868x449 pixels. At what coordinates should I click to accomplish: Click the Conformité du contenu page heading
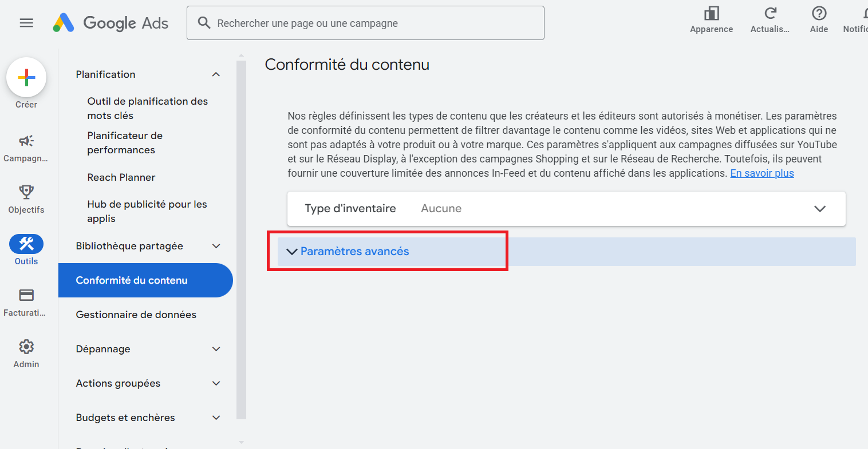click(347, 65)
